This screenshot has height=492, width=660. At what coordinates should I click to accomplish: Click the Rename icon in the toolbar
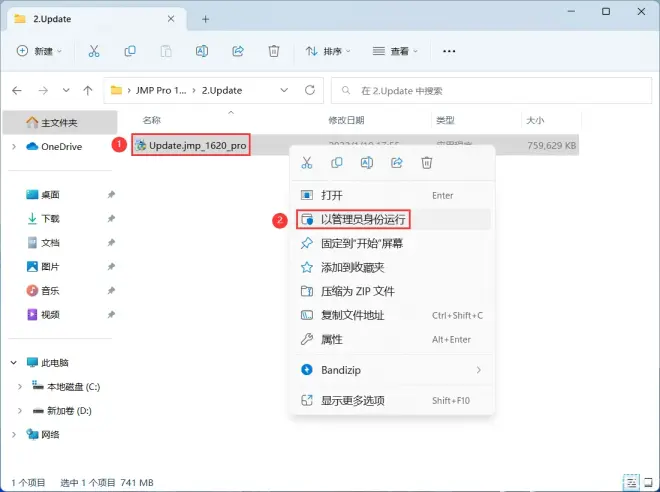point(202,51)
